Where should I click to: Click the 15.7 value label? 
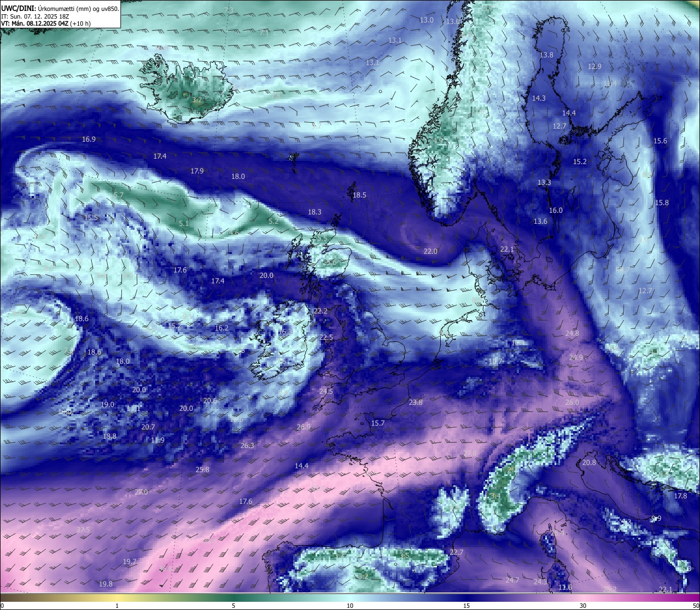point(378,423)
